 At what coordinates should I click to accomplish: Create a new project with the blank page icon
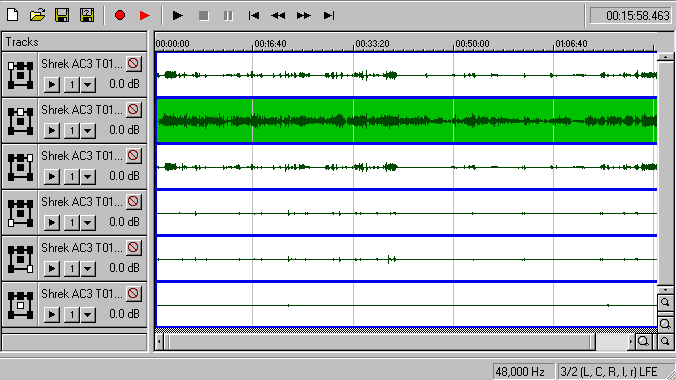tap(13, 16)
